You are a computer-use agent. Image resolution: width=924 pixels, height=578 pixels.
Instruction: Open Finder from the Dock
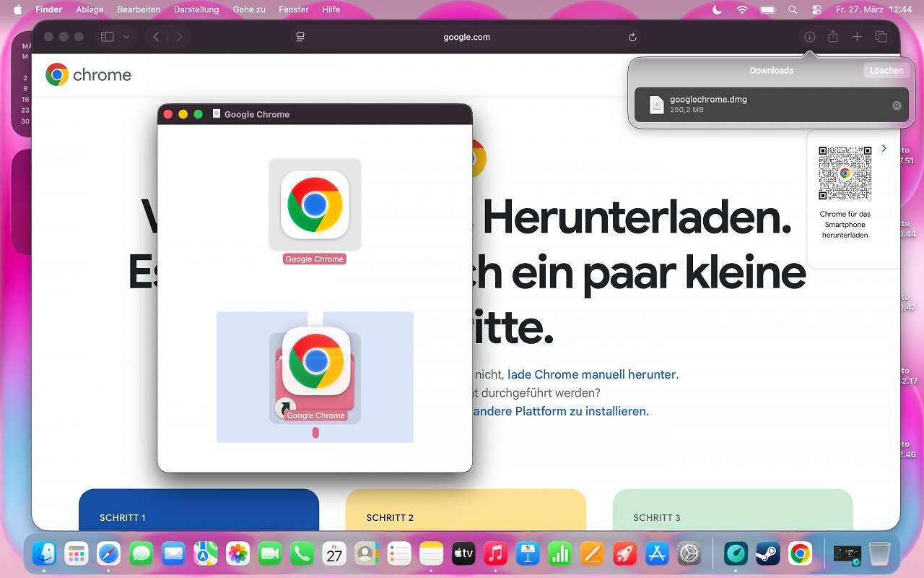(x=44, y=554)
